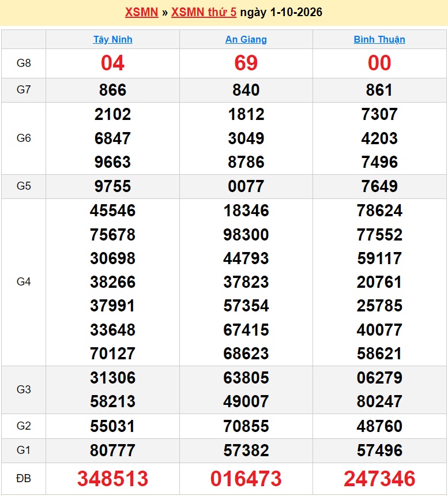448x496 pixels.
Task: Click Tây Ninh G1 number 80777
Action: [112, 450]
